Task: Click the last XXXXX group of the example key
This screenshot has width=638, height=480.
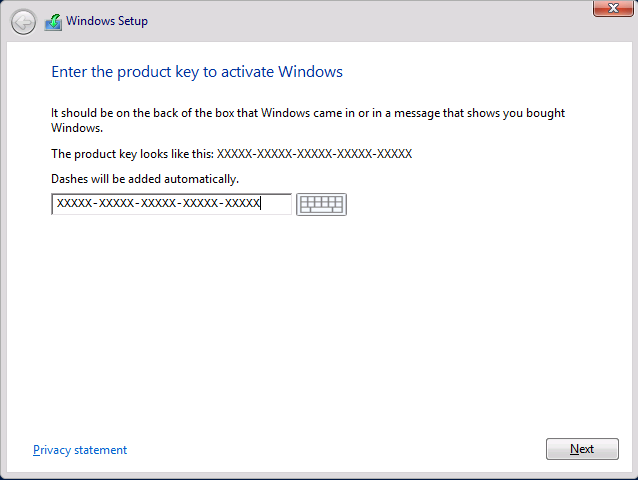Action: pyautogui.click(x=394, y=154)
